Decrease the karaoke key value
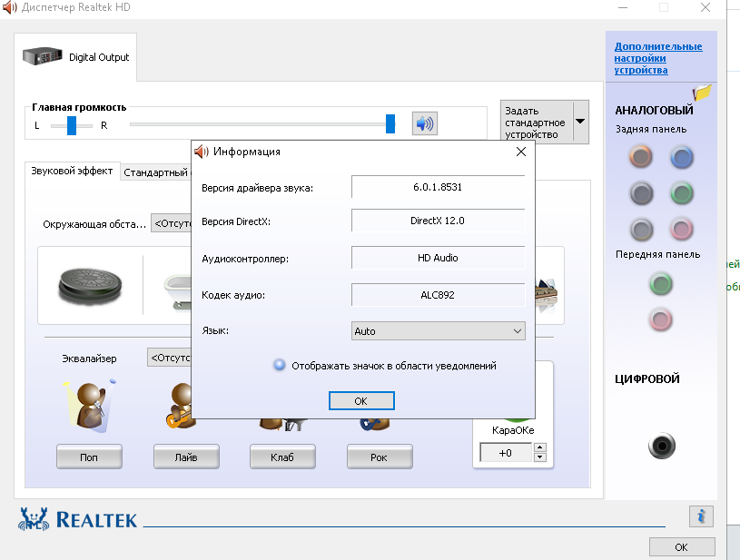Screen dimensions: 740x560 click(x=540, y=457)
